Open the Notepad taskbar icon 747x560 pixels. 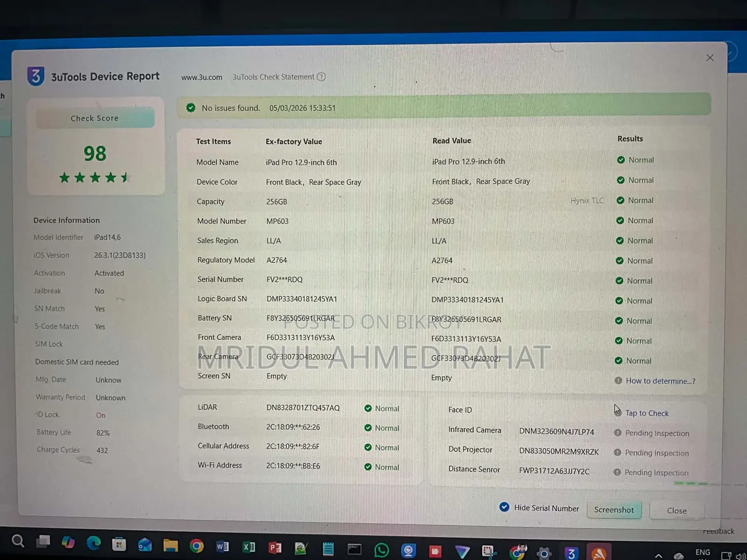click(x=328, y=548)
